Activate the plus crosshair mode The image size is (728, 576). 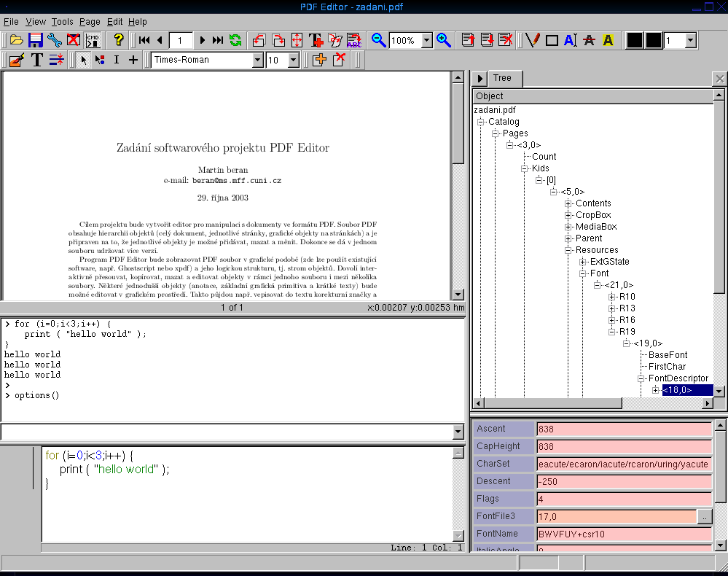pos(133,60)
